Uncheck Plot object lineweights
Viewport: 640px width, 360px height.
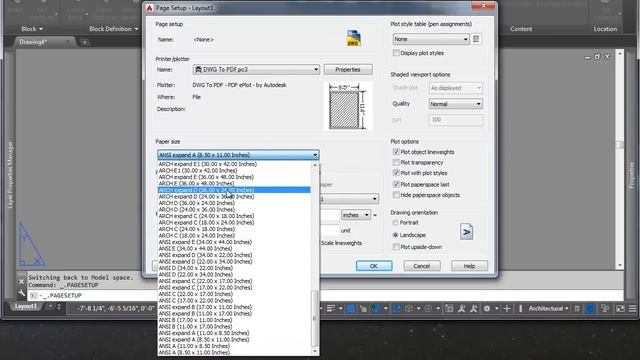pos(396,152)
